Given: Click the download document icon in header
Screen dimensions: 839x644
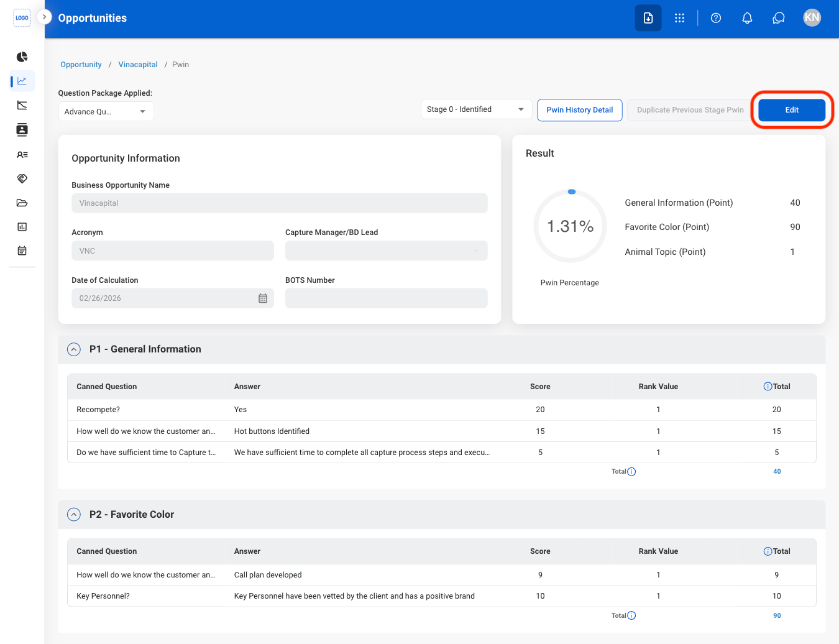Looking at the screenshot, I should [648, 18].
